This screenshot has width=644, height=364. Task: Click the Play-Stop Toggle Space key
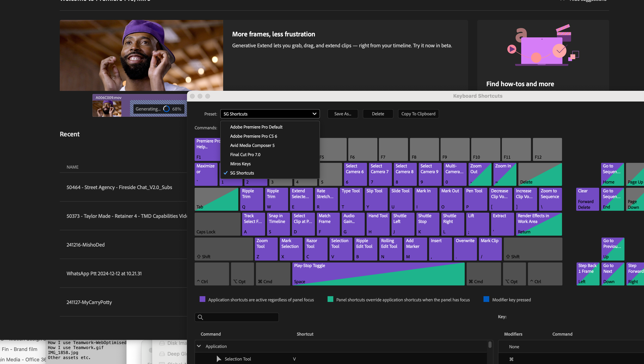coord(378,274)
